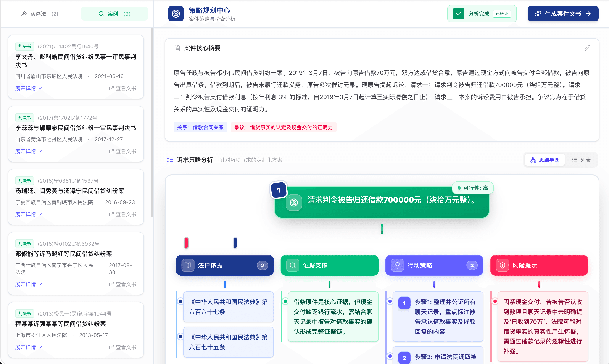Expand details for 李文丹、彭科皓 case
This screenshot has height=364, width=609.
pyautogui.click(x=28, y=88)
